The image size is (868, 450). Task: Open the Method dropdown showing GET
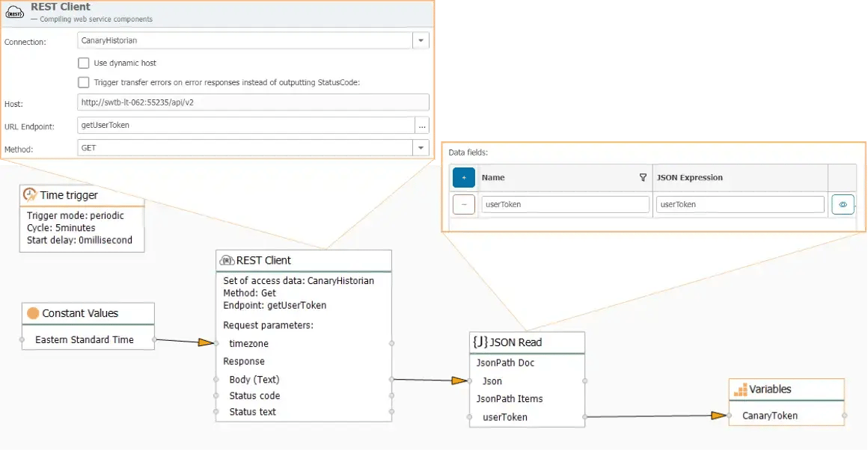click(x=421, y=147)
